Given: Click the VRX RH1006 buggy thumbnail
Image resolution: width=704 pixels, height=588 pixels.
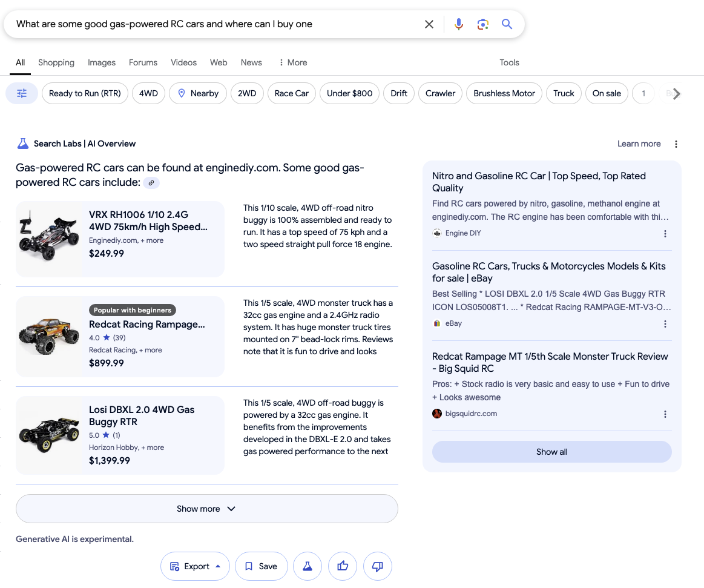Looking at the screenshot, I should [49, 238].
